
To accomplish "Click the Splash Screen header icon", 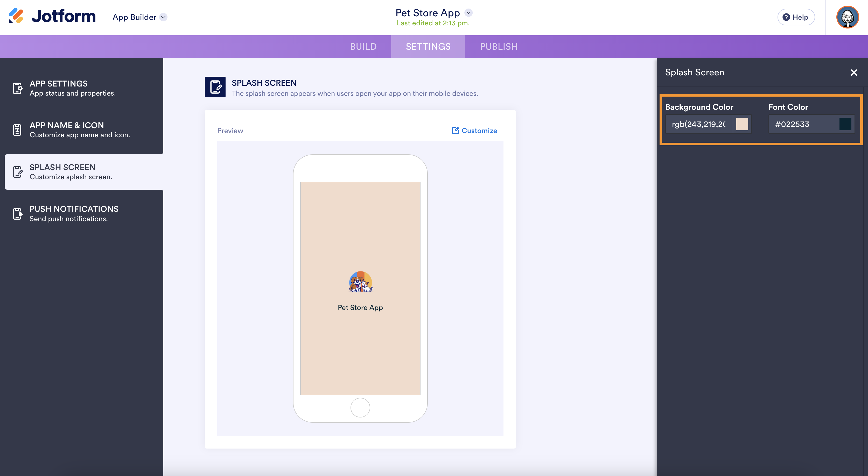I will coord(215,87).
